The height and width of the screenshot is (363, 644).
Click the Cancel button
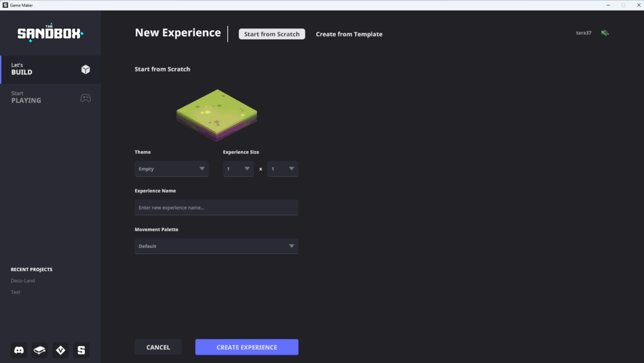point(158,347)
